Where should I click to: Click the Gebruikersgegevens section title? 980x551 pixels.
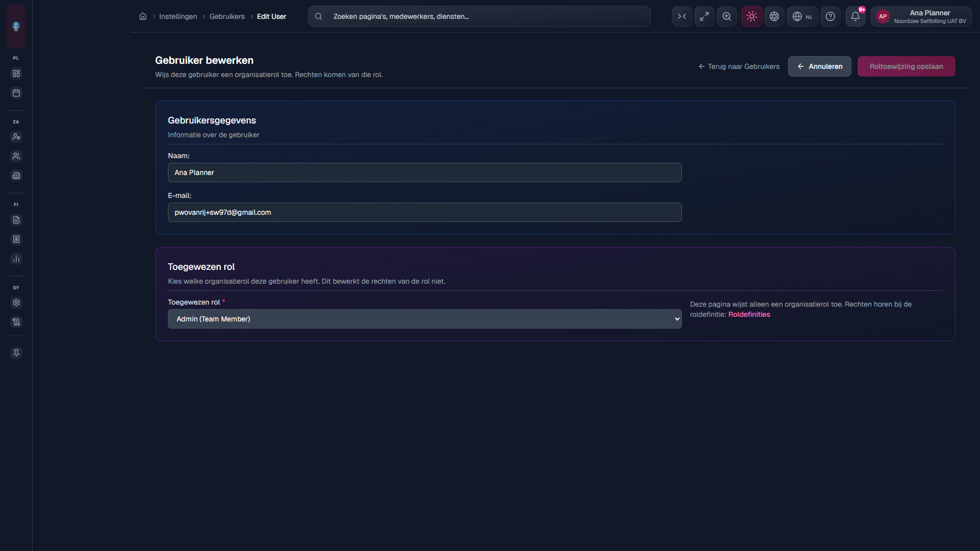(212, 120)
